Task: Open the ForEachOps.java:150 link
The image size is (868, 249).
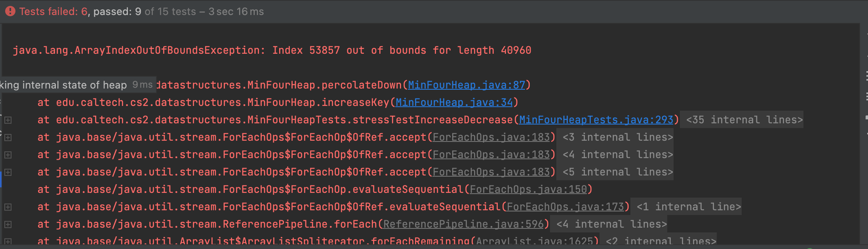Action: pyautogui.click(x=528, y=190)
